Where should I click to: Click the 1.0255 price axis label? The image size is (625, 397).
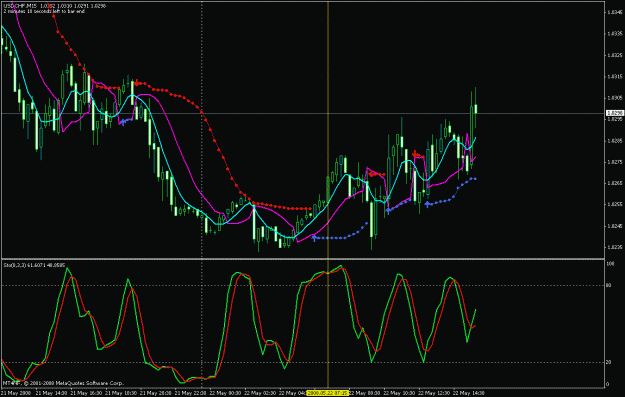pos(614,204)
